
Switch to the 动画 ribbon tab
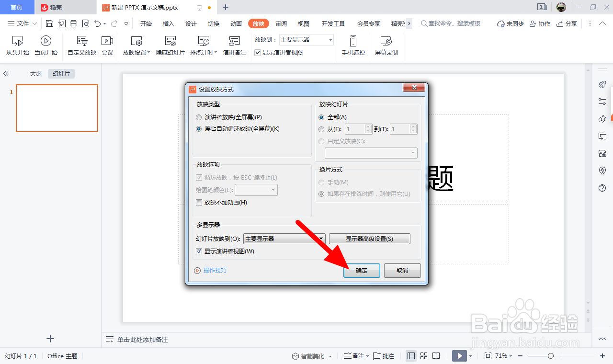236,23
